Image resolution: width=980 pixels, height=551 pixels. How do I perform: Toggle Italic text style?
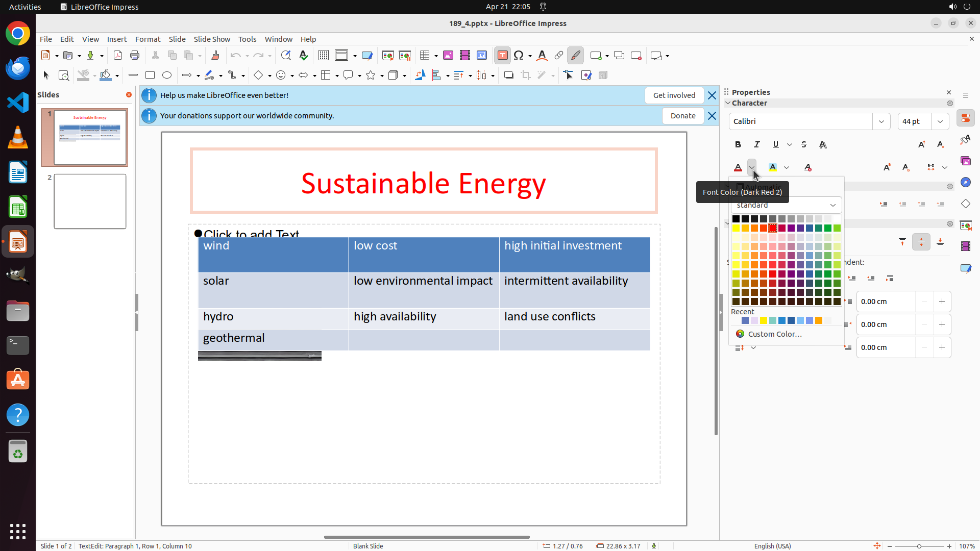pos(756,145)
